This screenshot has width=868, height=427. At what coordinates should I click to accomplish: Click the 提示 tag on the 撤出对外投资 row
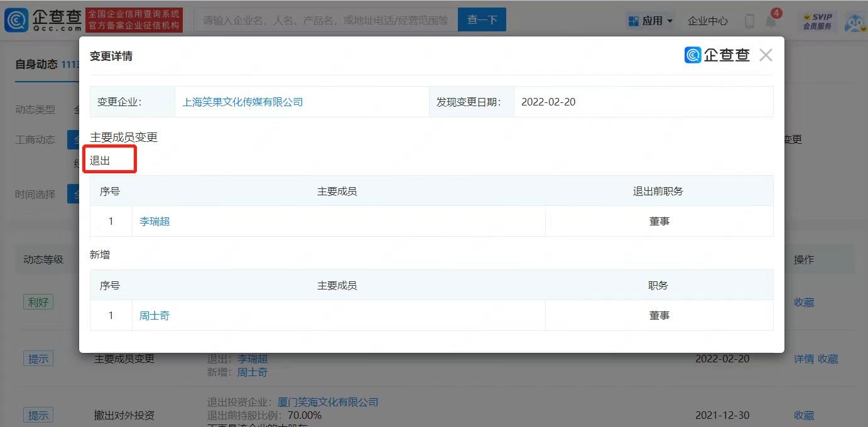click(x=38, y=415)
